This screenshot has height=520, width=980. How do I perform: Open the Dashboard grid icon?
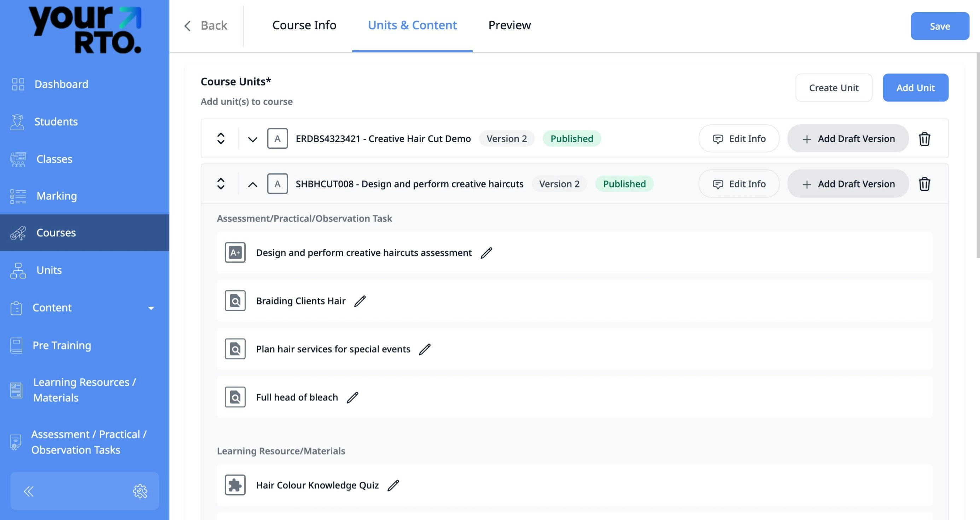18,84
